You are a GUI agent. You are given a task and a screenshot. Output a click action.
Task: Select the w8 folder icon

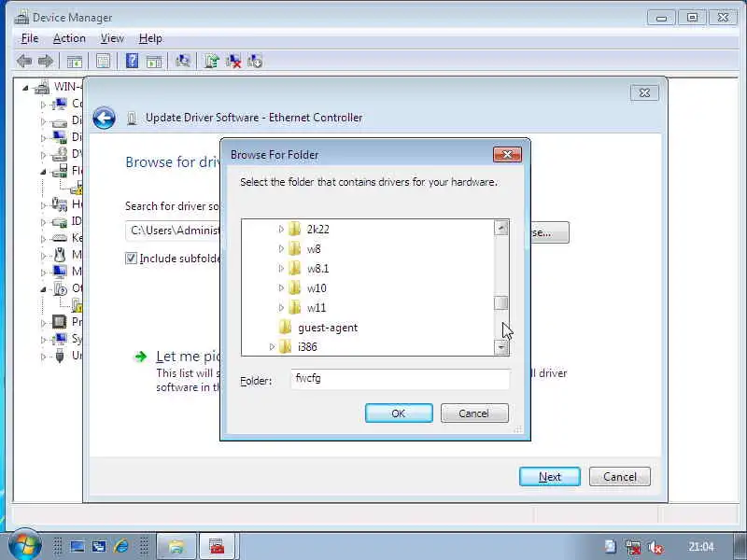(295, 248)
